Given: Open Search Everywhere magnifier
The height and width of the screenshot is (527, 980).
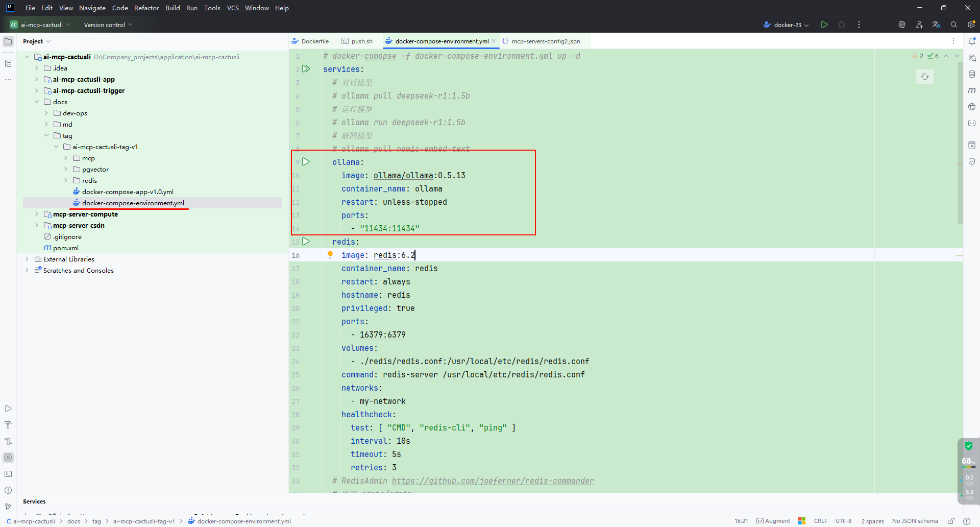Looking at the screenshot, I should click(x=954, y=25).
